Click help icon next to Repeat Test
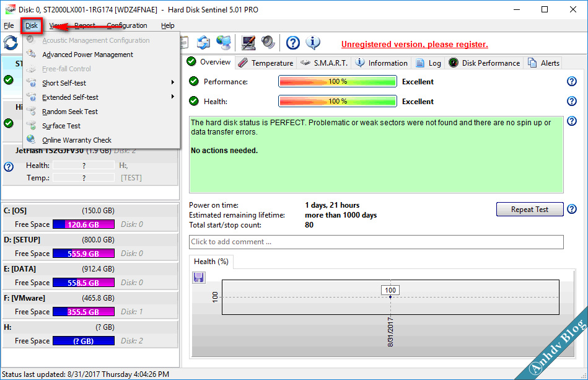The height and width of the screenshot is (380, 588). click(571, 209)
